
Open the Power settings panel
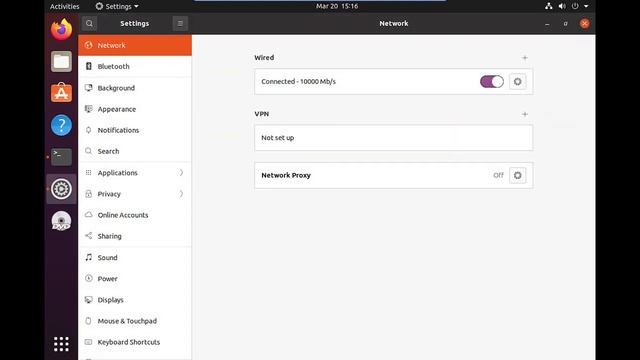pos(135,279)
